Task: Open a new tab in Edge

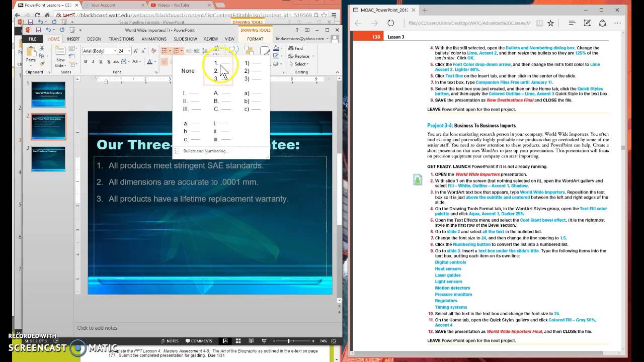Action: point(425,10)
